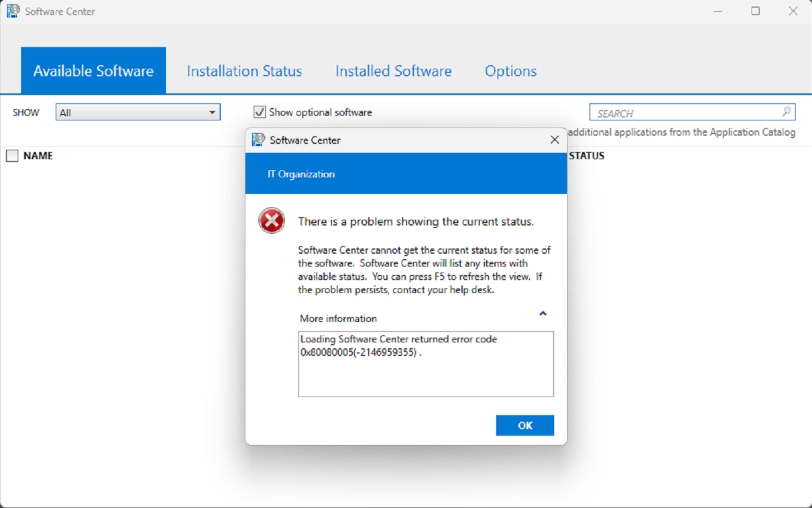Screen dimensions: 812x508
Task: Close the main Software Center window
Action: (793, 11)
